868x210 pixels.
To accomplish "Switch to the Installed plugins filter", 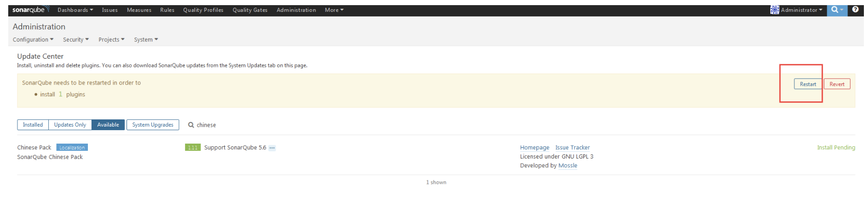I will tap(33, 125).
